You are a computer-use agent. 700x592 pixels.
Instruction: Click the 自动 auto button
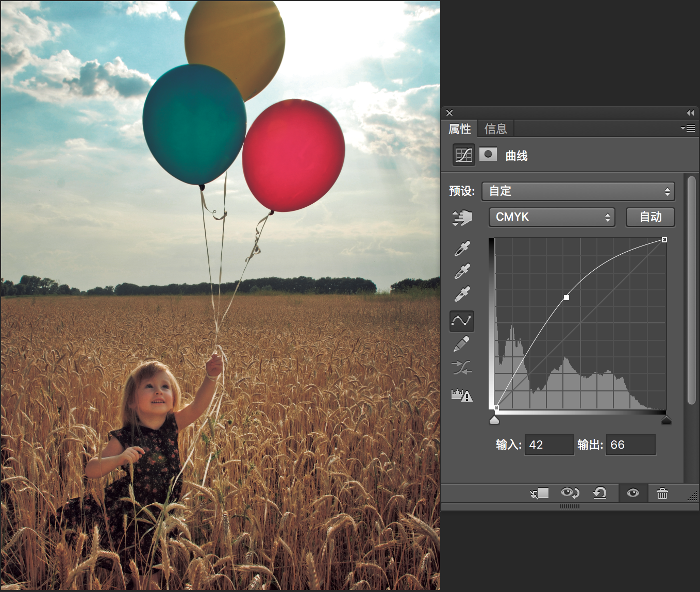pyautogui.click(x=651, y=217)
